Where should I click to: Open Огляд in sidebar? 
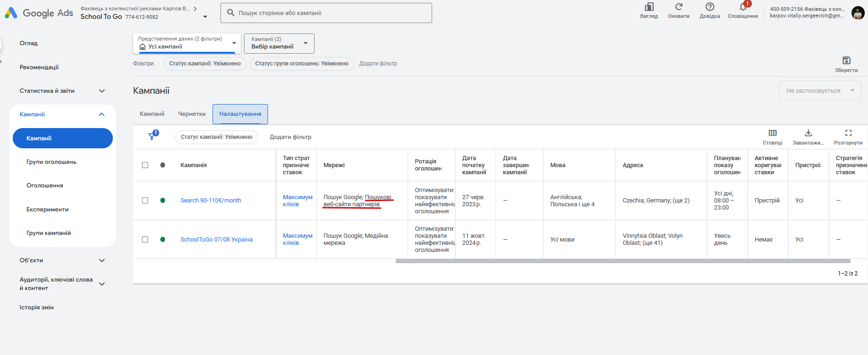pos(29,43)
